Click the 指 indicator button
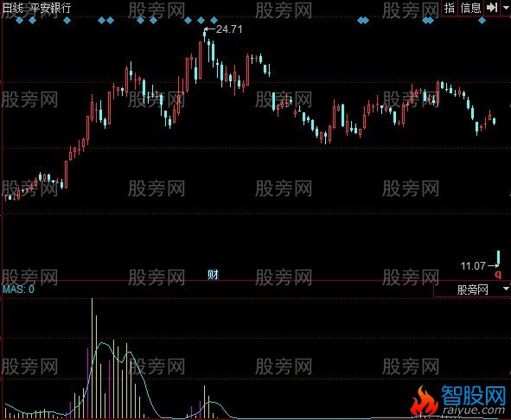The image size is (511, 420). [x=450, y=8]
